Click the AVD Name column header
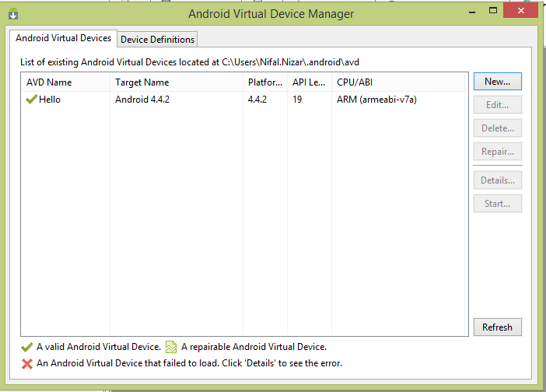The width and height of the screenshot is (546, 392). point(65,82)
